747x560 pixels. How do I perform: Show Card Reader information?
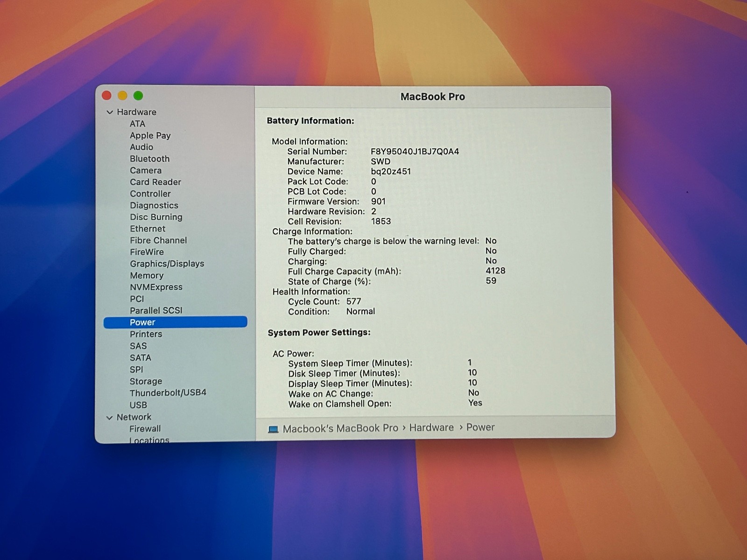coord(155,182)
